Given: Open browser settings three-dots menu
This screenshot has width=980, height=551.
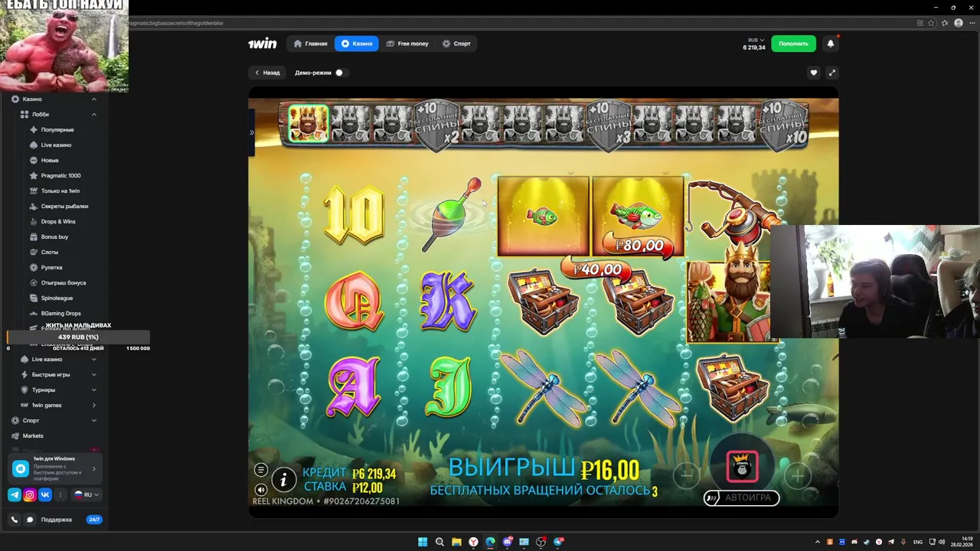Looking at the screenshot, I should (971, 23).
